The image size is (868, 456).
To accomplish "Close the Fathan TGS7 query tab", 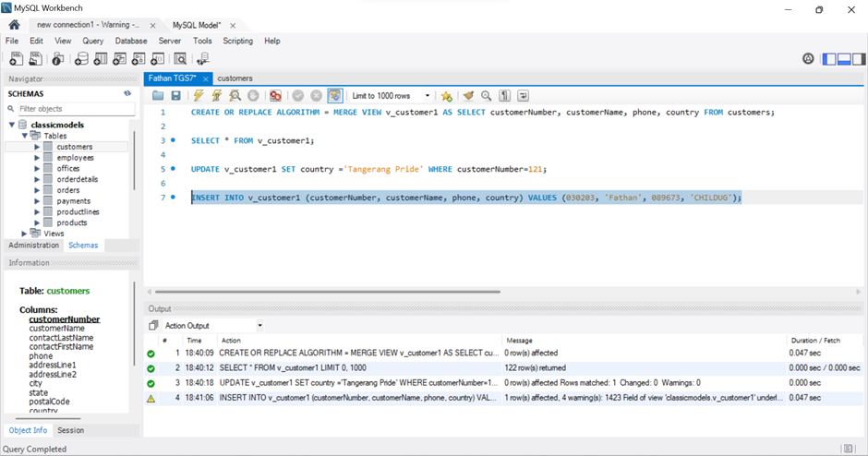I will click(205, 79).
